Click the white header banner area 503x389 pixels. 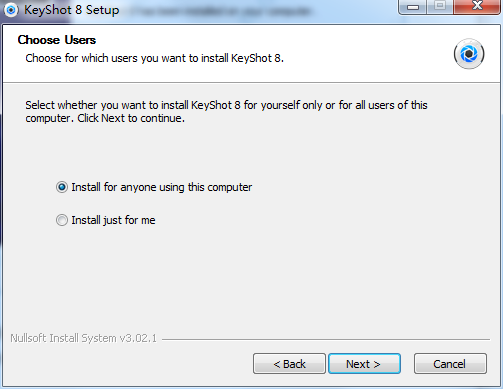click(x=252, y=54)
